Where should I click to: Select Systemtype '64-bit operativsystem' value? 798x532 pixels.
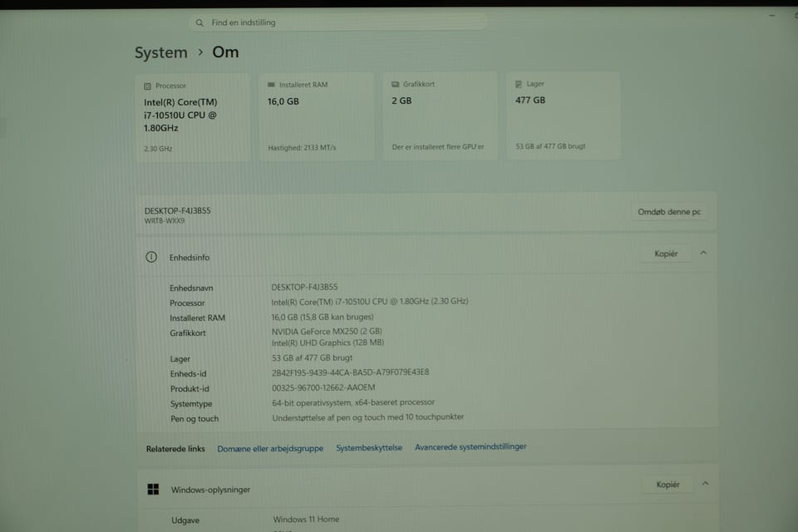353,402
